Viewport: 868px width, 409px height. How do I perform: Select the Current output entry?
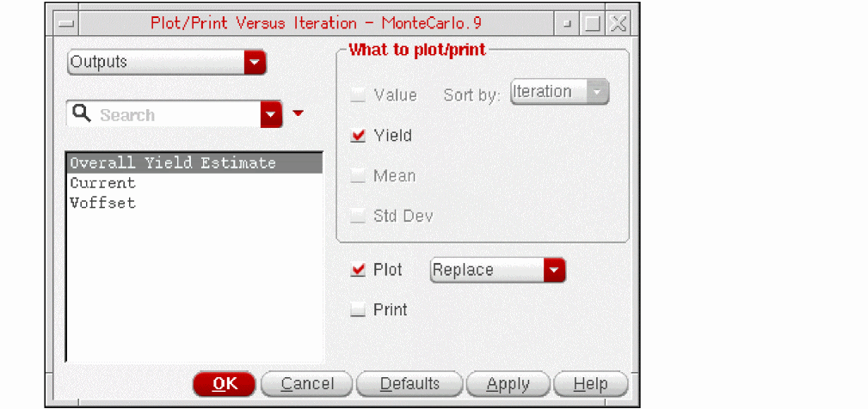pyautogui.click(x=103, y=183)
